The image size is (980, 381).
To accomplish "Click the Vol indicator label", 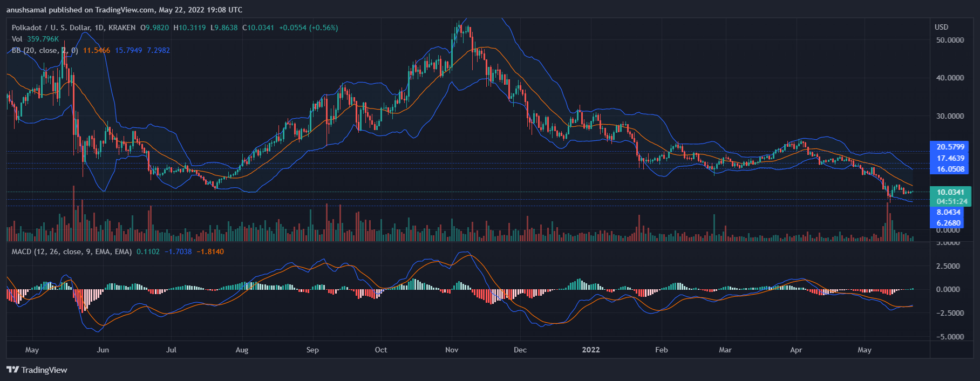I will click(17, 39).
